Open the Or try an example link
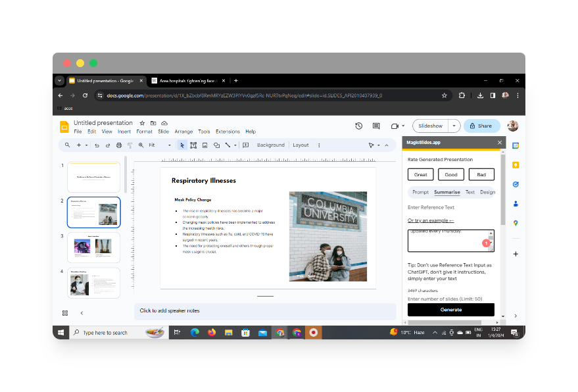This screenshot has height=392, width=578. pyautogui.click(x=431, y=220)
